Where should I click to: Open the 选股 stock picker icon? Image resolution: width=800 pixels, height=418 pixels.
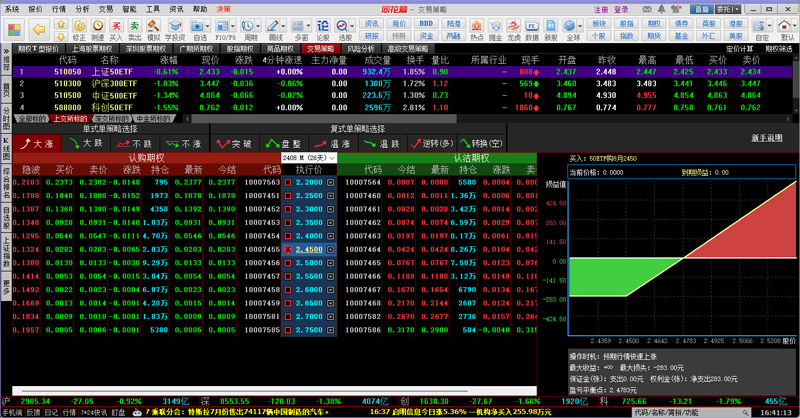[342, 26]
